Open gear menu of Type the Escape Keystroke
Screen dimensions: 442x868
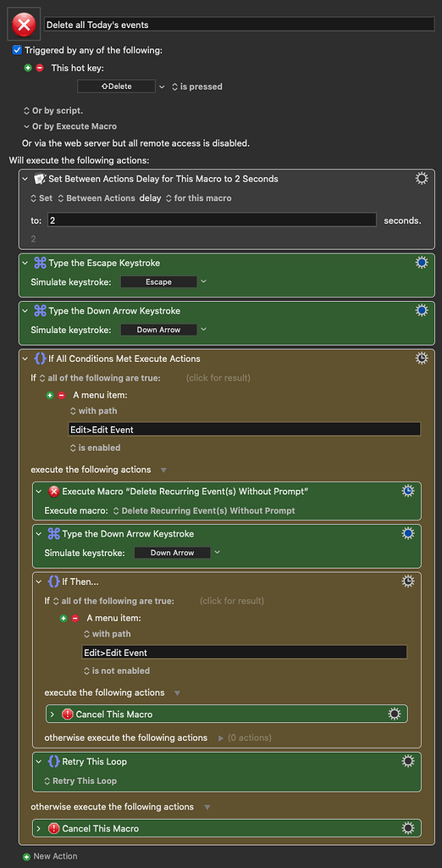[422, 263]
